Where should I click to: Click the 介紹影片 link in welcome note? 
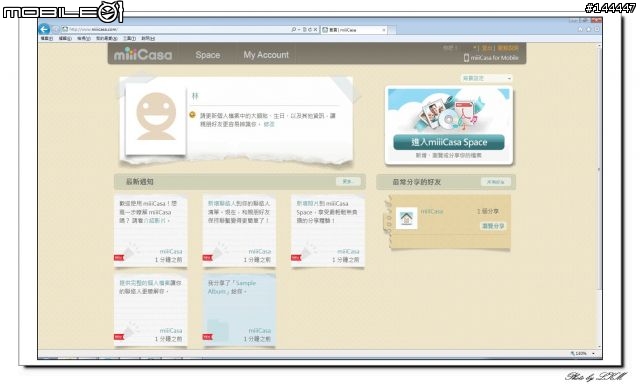[155, 220]
